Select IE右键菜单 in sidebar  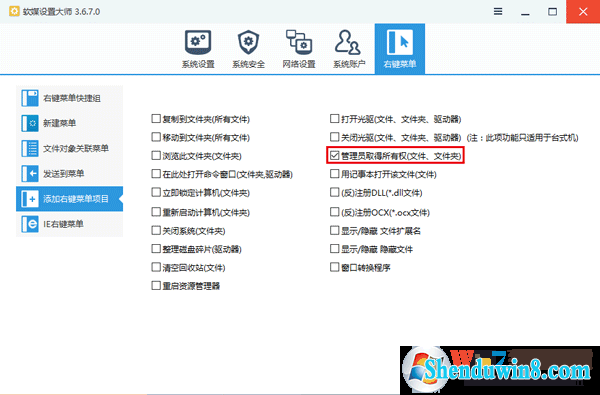pyautogui.click(x=69, y=224)
